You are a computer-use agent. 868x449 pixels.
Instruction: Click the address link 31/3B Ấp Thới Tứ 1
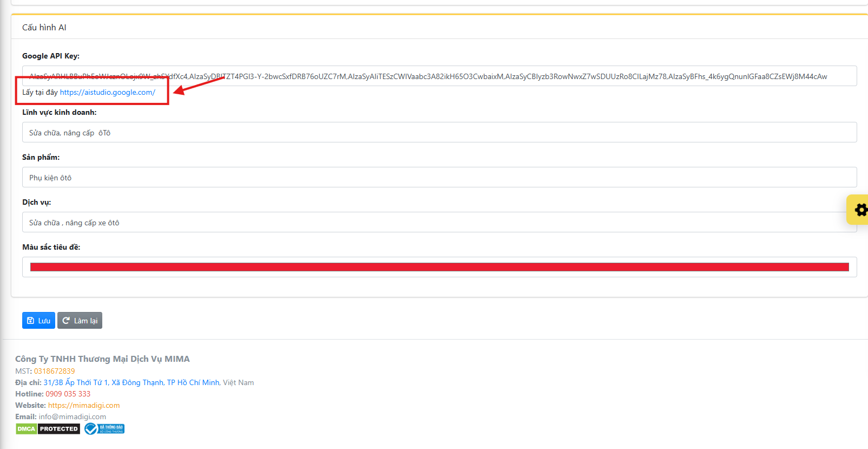(x=131, y=382)
